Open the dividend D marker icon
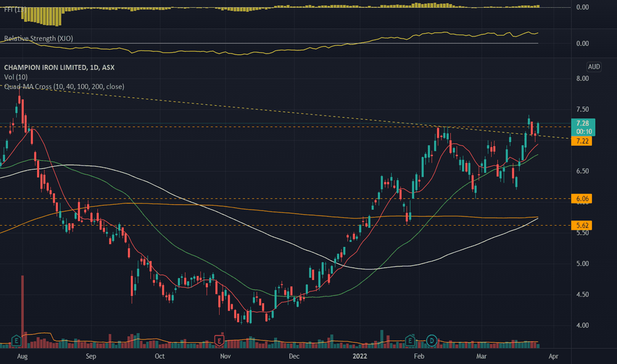This screenshot has height=364, width=617. click(432, 340)
